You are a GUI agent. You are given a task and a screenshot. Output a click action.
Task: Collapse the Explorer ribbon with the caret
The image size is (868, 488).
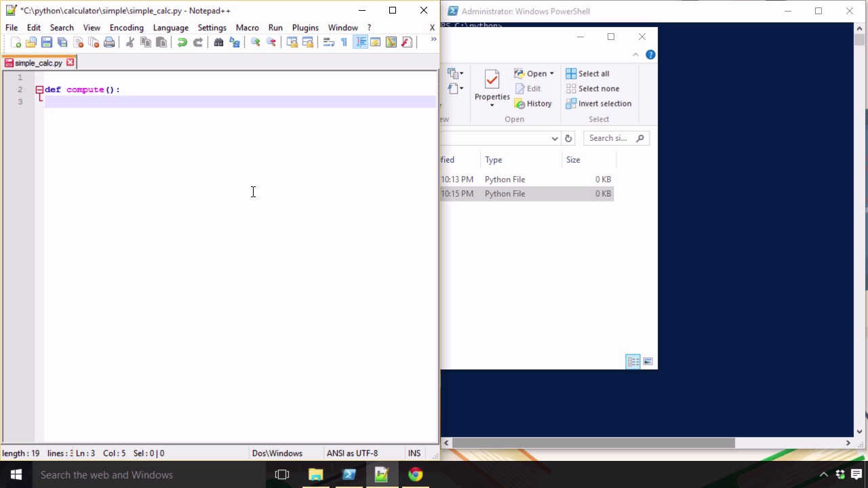coord(635,55)
